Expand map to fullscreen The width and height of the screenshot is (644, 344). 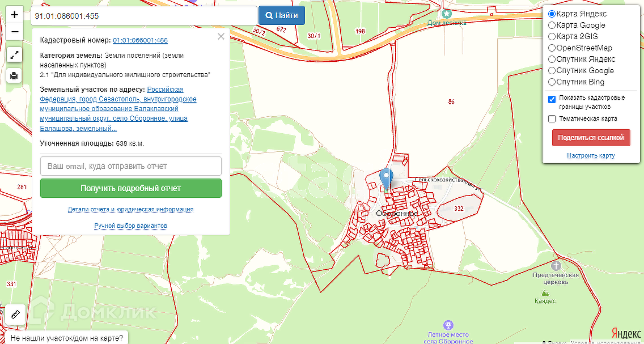point(14,54)
